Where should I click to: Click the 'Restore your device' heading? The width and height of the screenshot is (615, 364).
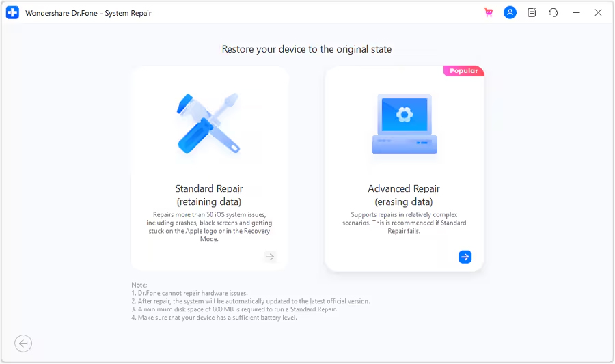(x=307, y=49)
